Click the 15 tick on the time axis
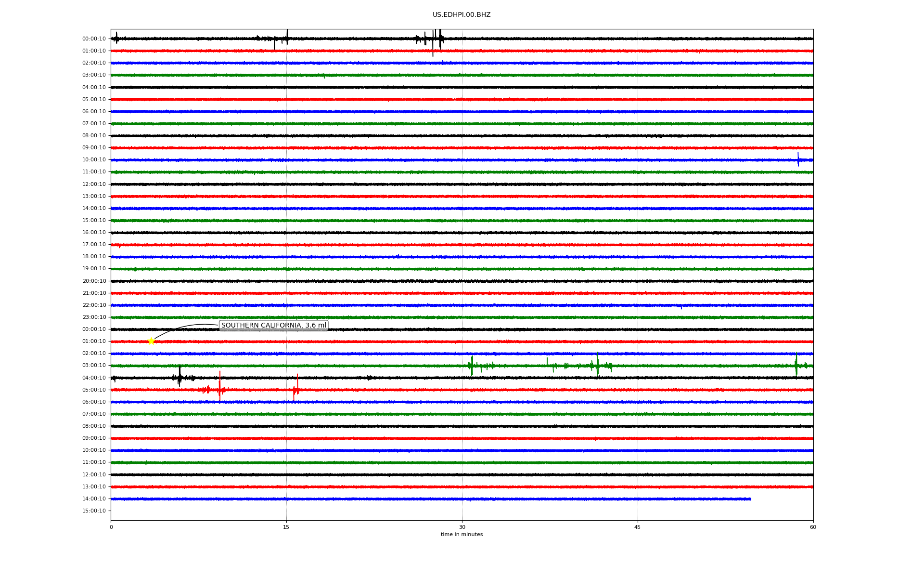924x578 pixels. click(286, 527)
